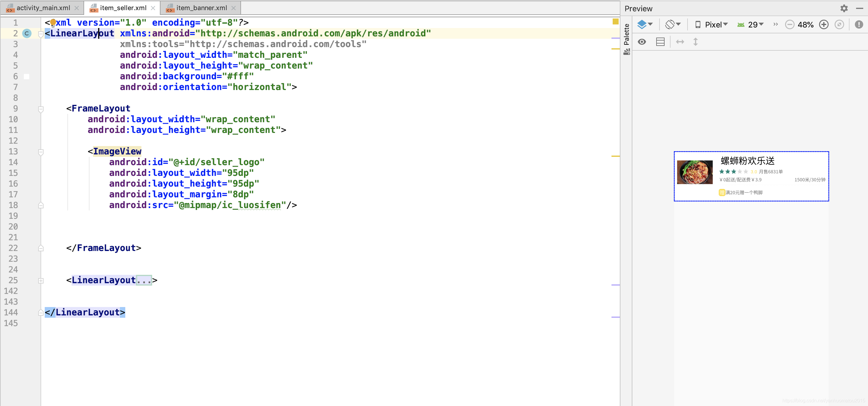Zoom out the layout preview
The height and width of the screenshot is (406, 868).
pyautogui.click(x=790, y=24)
